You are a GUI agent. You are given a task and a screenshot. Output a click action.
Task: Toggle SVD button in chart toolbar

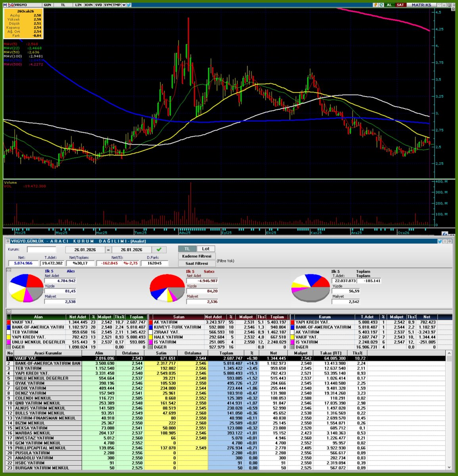(98, 5)
